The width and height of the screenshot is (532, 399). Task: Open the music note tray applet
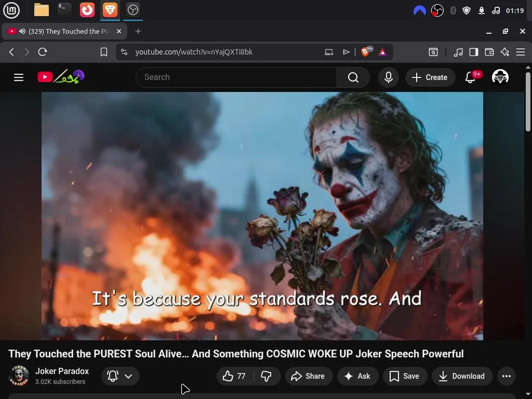pyautogui.click(x=495, y=11)
